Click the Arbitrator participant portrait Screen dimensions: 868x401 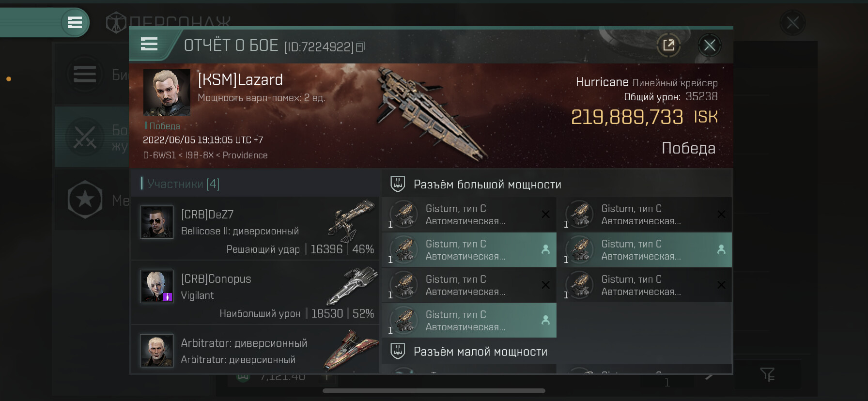[156, 350]
